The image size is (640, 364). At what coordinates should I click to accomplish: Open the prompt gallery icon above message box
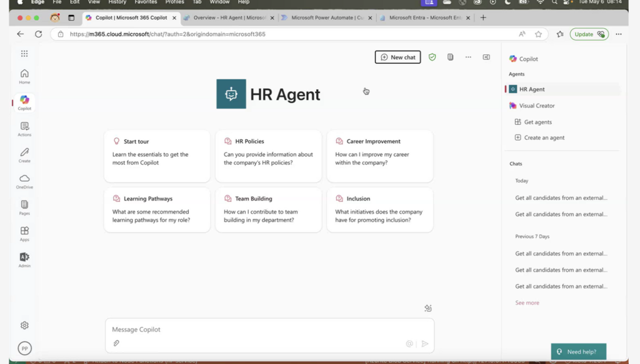click(x=427, y=308)
